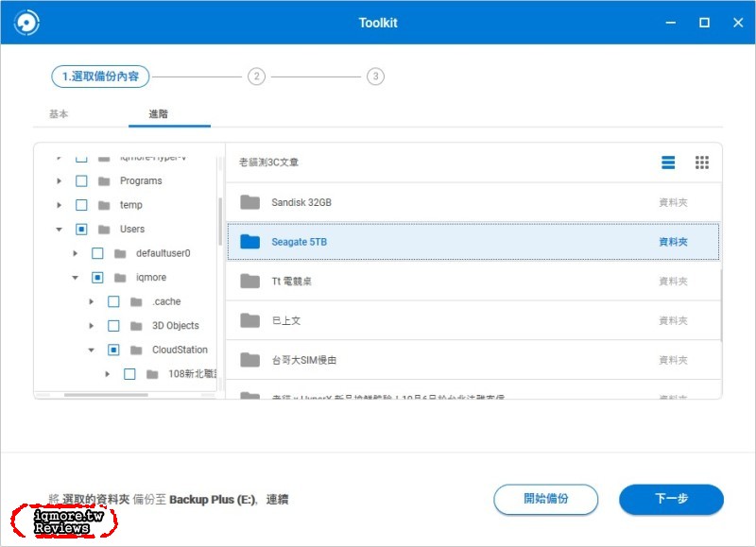The height and width of the screenshot is (547, 756).
Task: Click the Users folder icon in tree
Action: point(103,229)
